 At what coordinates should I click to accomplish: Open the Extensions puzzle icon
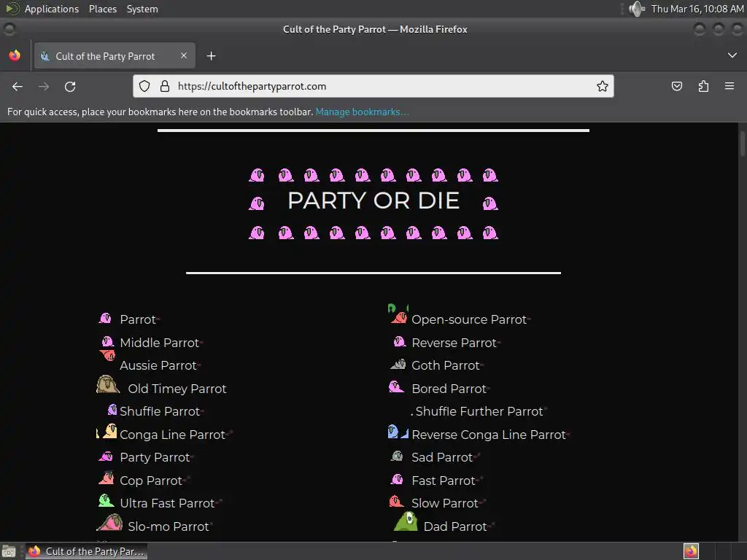703,86
